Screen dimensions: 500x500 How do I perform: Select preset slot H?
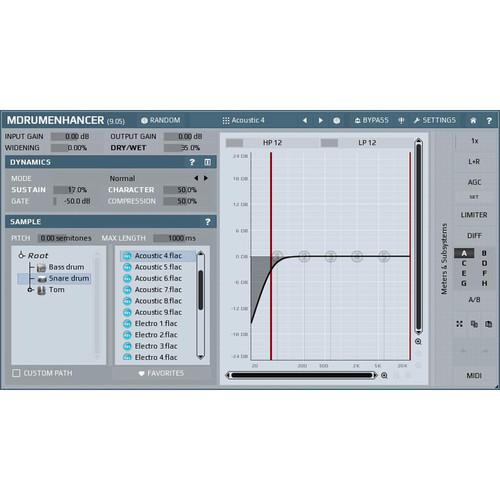[x=484, y=283]
